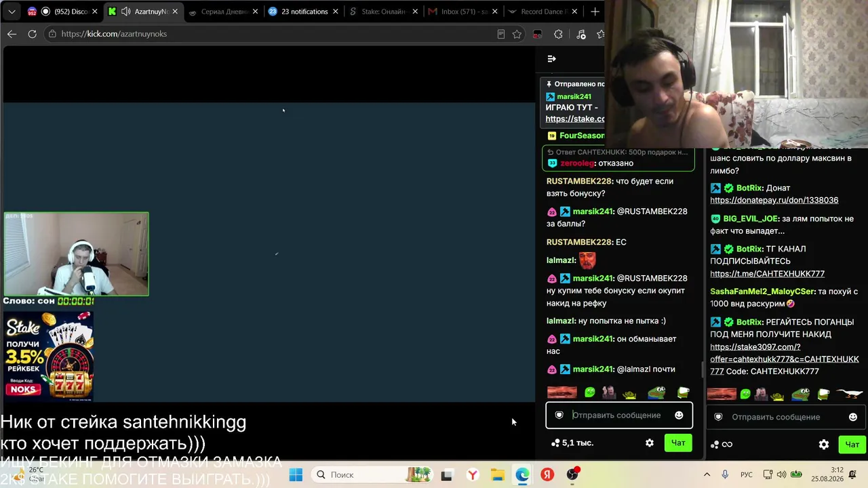Screen dimensions: 868x488
Task: Close the (952) Discord tab
Action: [x=95, y=12]
